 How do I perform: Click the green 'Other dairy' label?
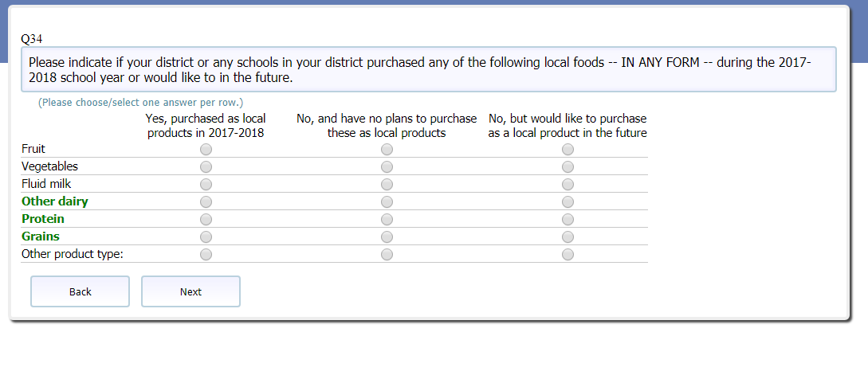point(54,201)
